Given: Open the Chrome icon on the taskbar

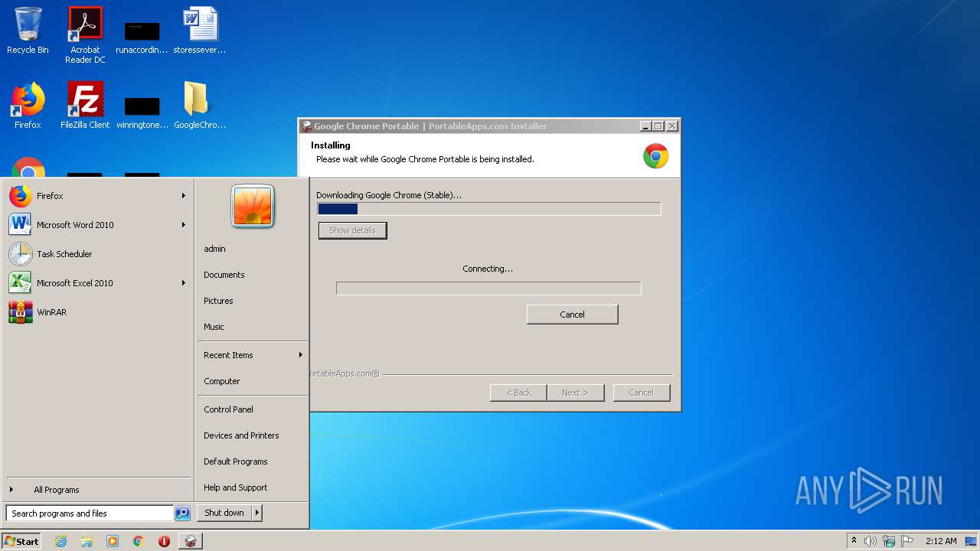Looking at the screenshot, I should tap(139, 541).
